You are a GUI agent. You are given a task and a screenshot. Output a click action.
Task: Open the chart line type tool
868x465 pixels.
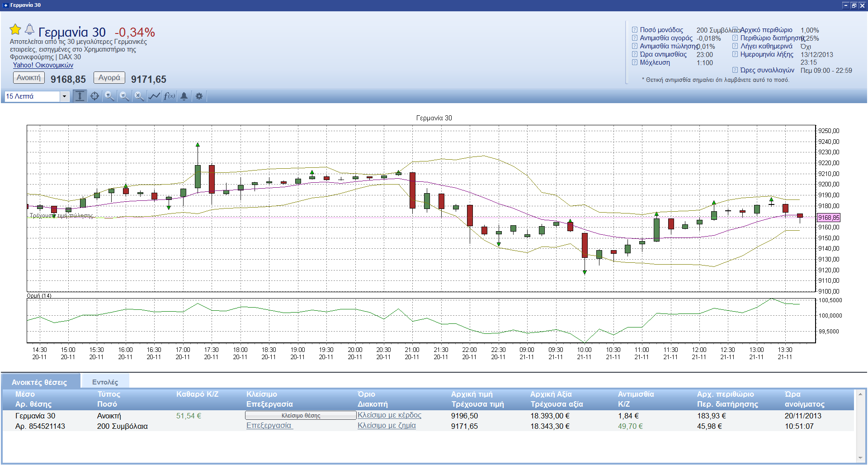pyautogui.click(x=154, y=96)
